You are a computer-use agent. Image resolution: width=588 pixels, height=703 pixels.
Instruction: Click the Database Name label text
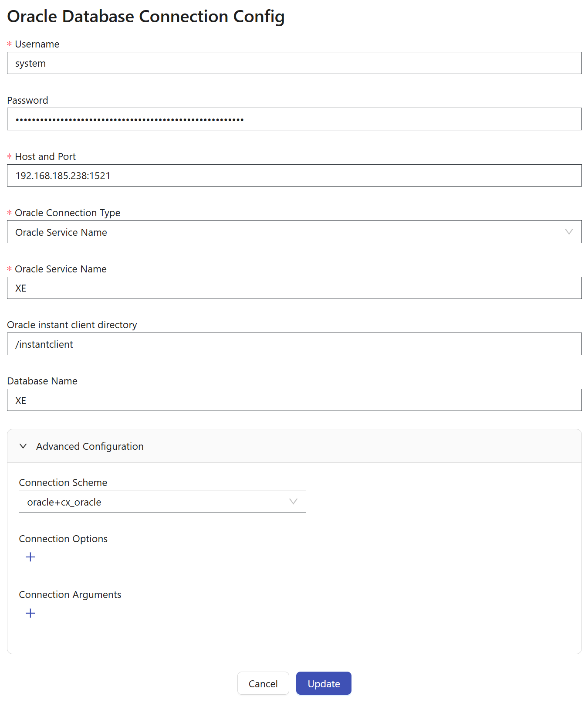(42, 381)
